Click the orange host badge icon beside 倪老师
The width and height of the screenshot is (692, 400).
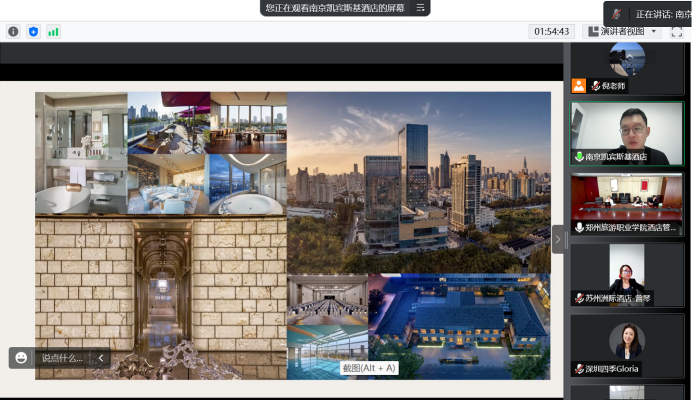point(579,86)
